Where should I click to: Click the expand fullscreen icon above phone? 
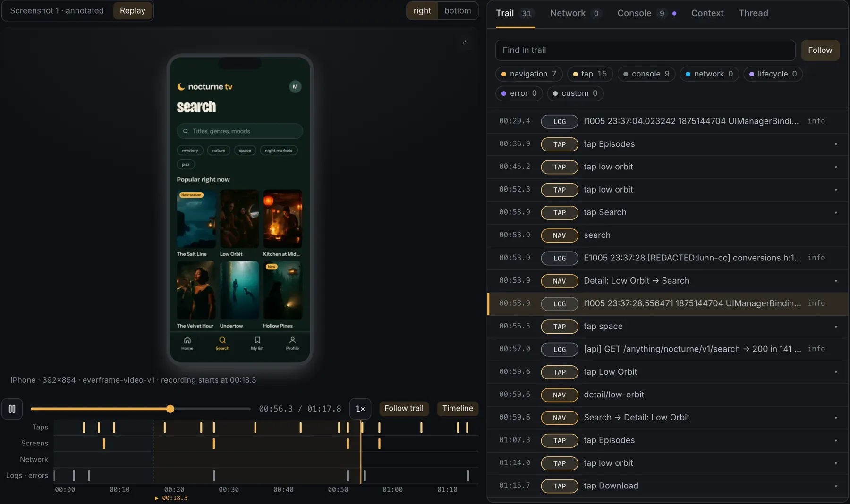click(464, 42)
